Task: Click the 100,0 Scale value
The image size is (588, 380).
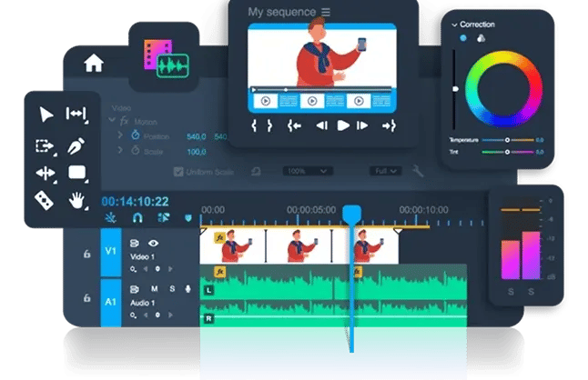Action: coord(196,152)
